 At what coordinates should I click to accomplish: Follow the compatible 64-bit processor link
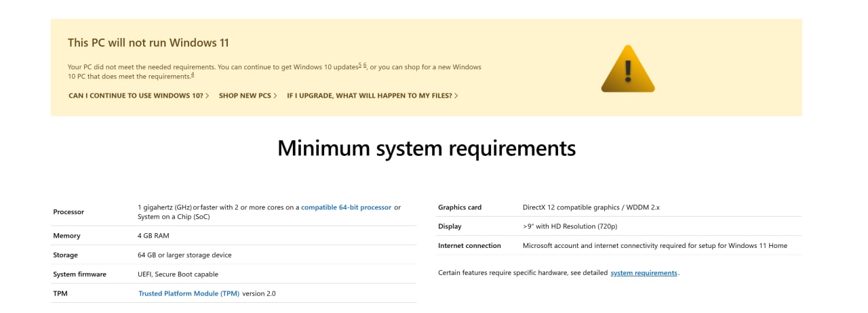point(346,207)
